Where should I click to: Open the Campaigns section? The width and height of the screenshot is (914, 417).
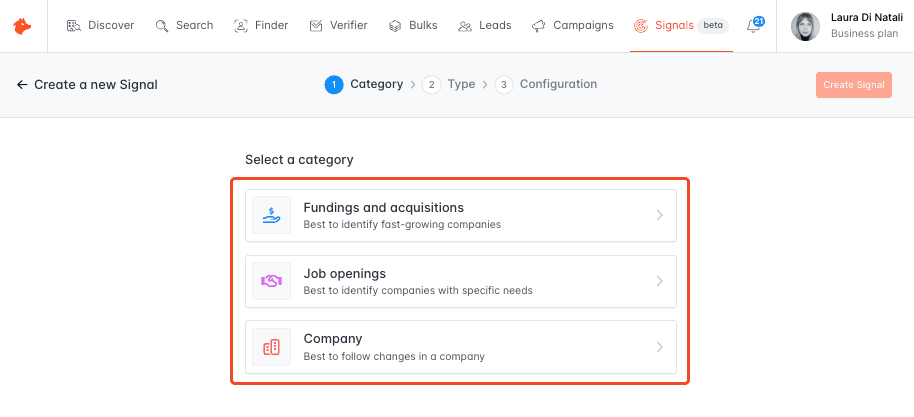[x=572, y=26]
